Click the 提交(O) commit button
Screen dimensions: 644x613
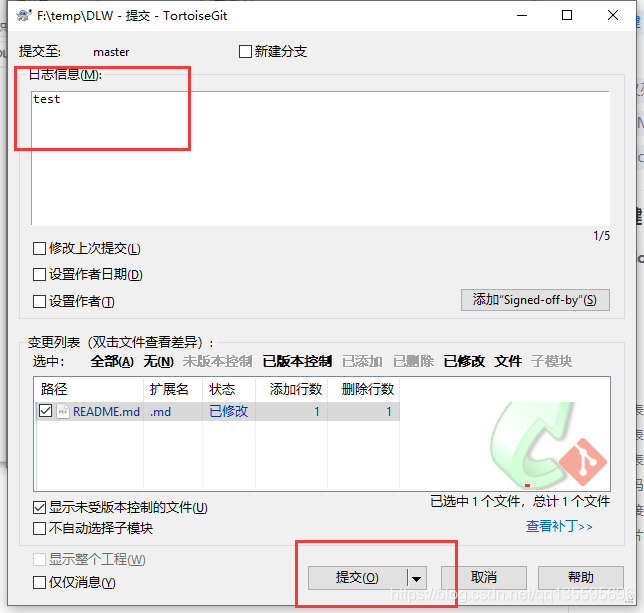point(357,578)
